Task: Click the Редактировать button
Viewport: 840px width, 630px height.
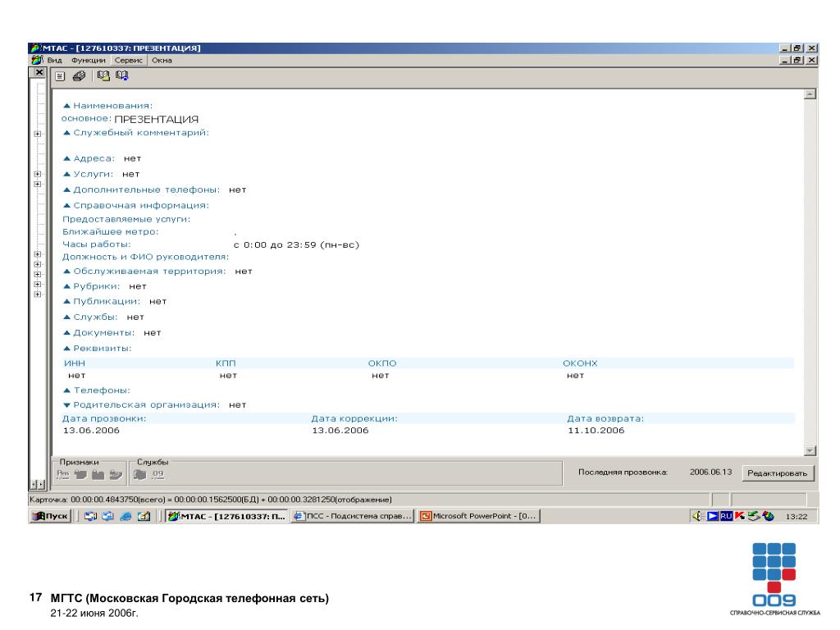Action: point(778,473)
